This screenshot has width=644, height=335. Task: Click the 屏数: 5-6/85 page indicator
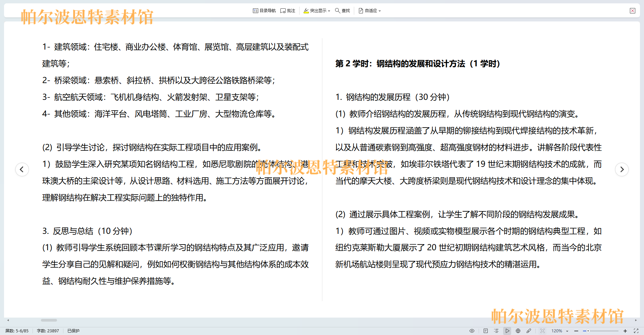click(17, 331)
